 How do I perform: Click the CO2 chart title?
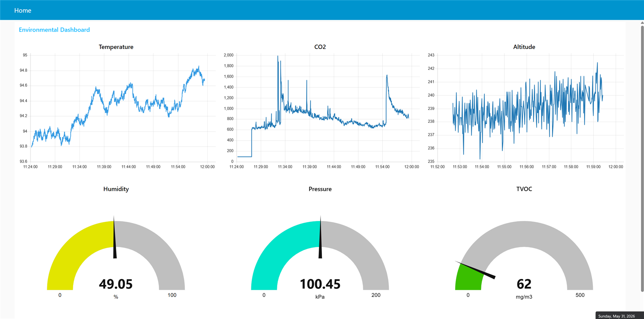(320, 47)
